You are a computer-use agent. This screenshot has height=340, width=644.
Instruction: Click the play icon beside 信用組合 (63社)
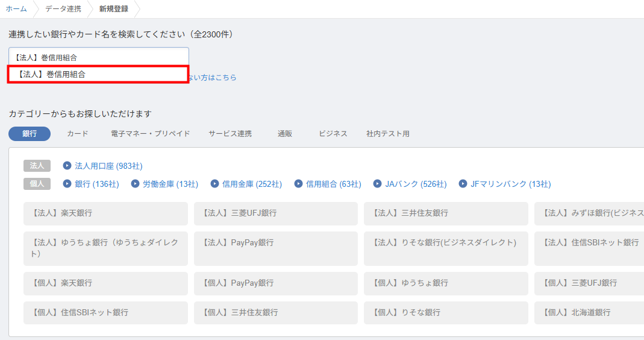tap(298, 184)
